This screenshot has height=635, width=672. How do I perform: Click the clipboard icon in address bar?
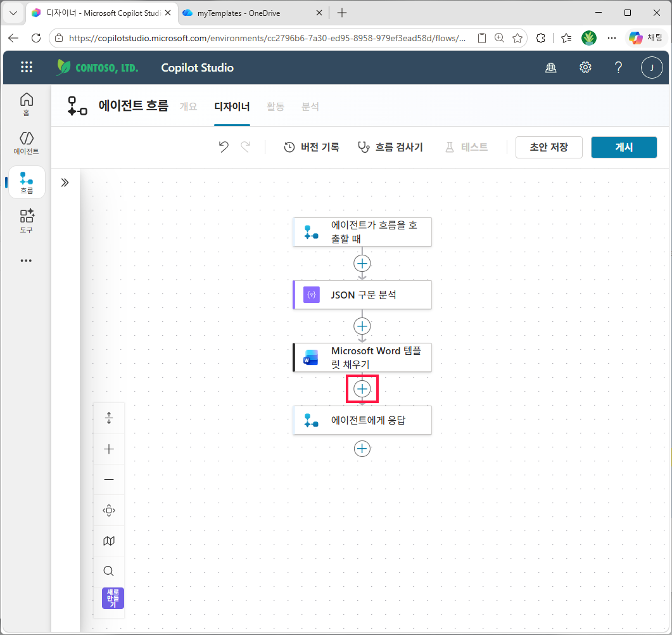(x=482, y=38)
